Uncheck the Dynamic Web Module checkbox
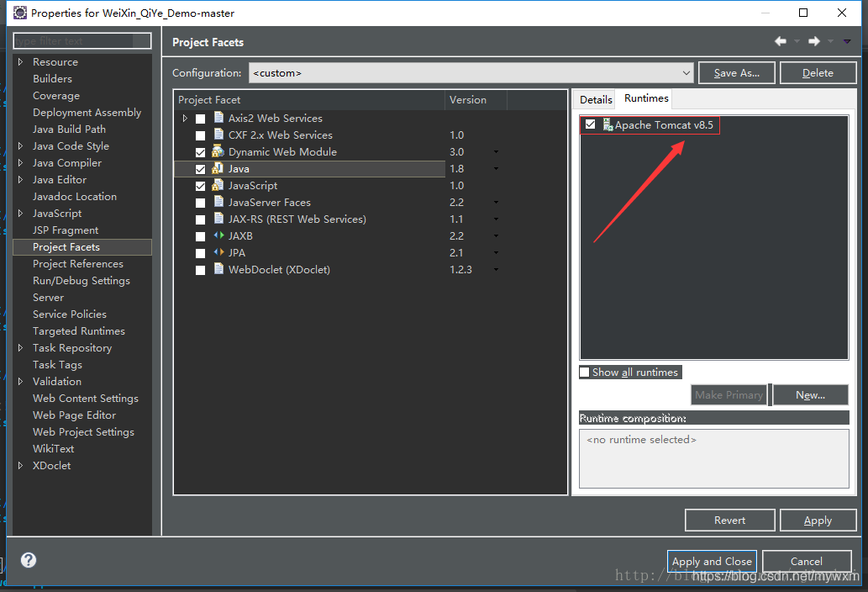868x592 pixels. [x=200, y=152]
